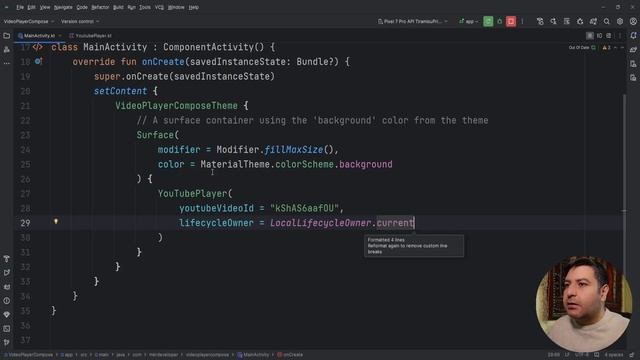Open the Navigate menu
Image resolution: width=640 pixels, height=360 pixels.
pyautogui.click(x=63, y=7)
